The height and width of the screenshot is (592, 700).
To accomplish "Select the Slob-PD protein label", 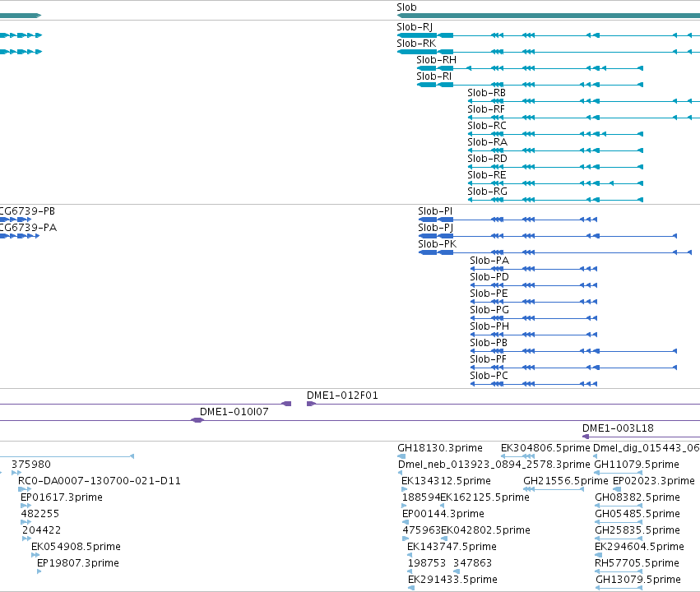I will 489,277.
